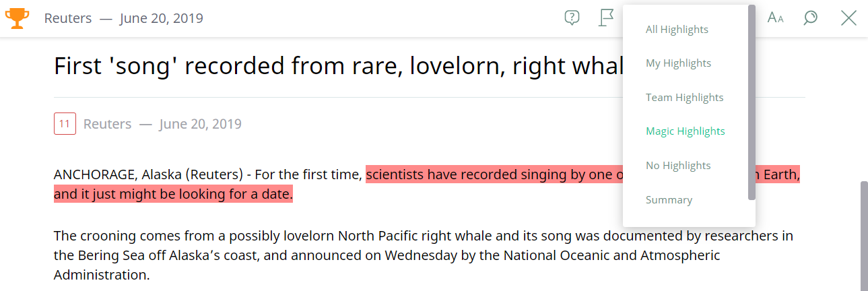Click the flag icon in toolbar
The image size is (868, 291).
pyautogui.click(x=607, y=18)
